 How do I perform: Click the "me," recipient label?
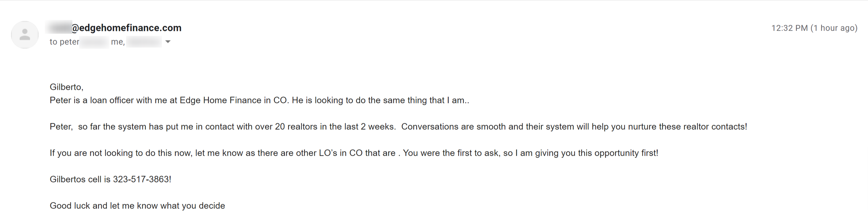118,42
